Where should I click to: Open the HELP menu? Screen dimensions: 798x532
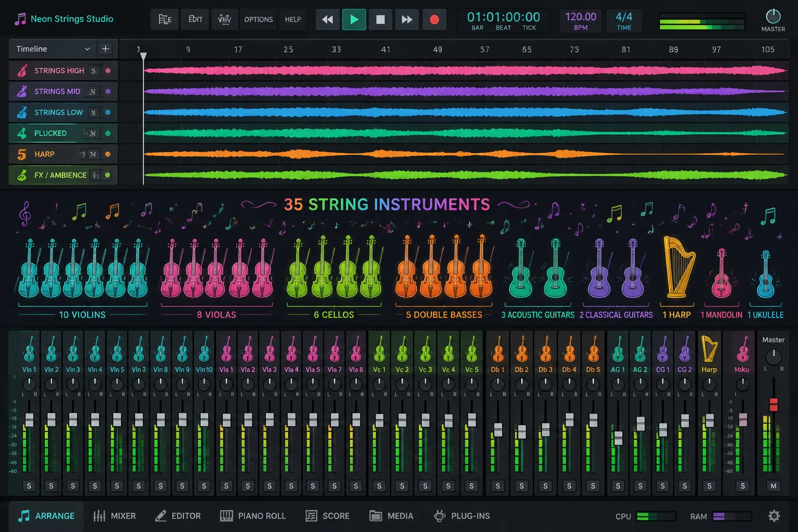coord(293,20)
